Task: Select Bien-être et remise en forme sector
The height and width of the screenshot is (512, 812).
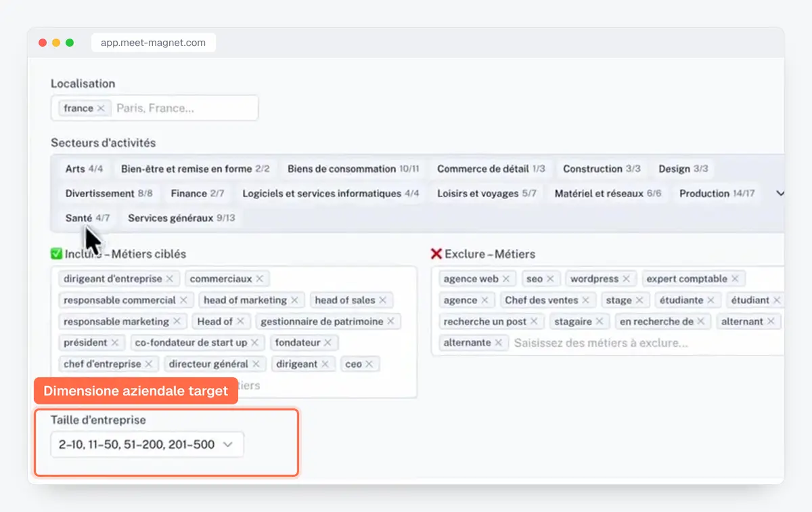Action: click(x=196, y=169)
